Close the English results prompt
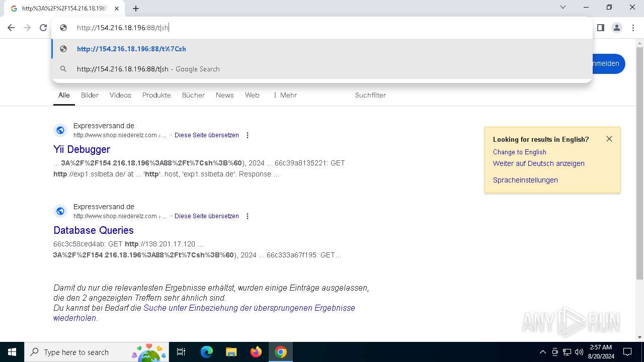644x362 pixels. pos(609,139)
